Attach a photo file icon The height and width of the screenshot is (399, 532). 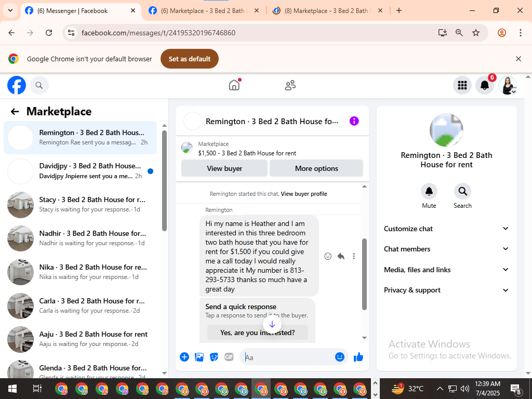(199, 357)
